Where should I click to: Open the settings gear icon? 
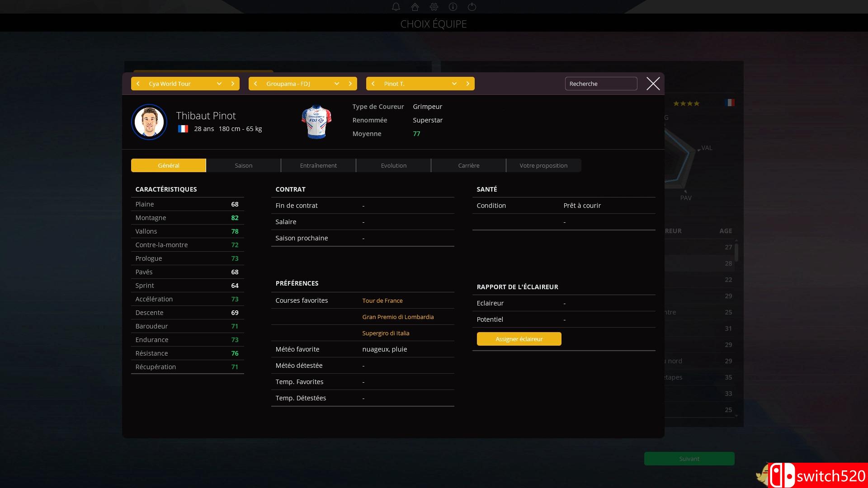click(434, 7)
